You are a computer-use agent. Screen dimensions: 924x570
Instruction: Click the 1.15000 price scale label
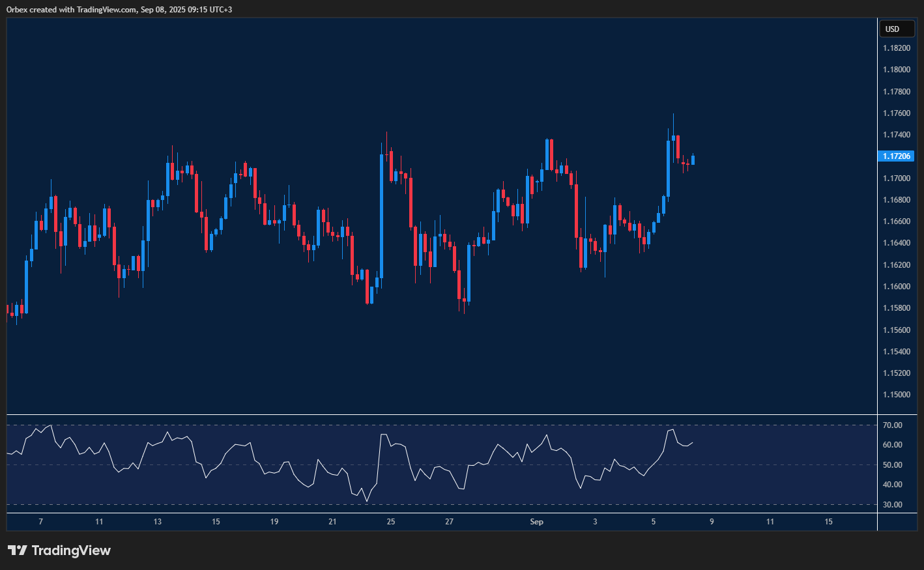pos(897,394)
